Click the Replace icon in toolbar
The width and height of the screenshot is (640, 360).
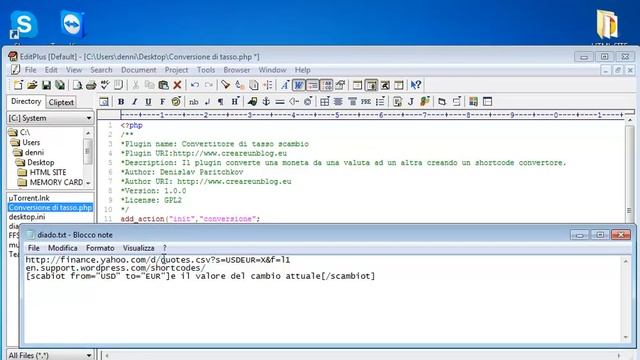pyautogui.click(x=240, y=85)
